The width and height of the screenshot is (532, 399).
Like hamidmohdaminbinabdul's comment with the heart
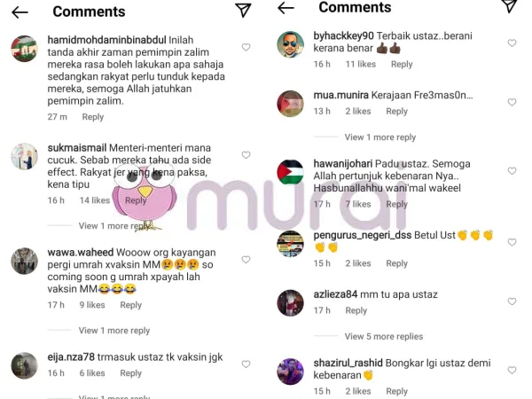pos(246,47)
